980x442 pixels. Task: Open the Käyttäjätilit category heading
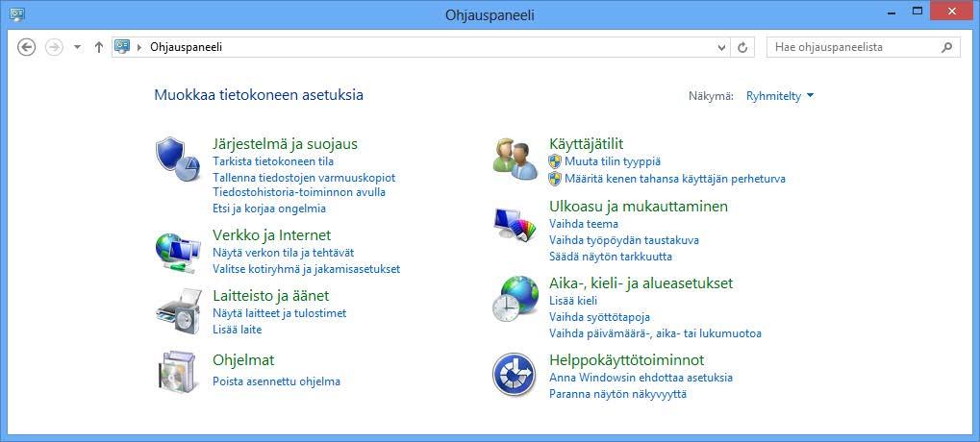tap(586, 144)
